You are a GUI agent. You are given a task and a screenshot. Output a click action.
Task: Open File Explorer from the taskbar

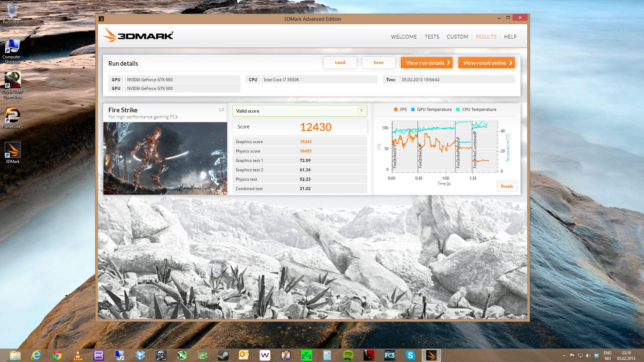click(x=15, y=355)
